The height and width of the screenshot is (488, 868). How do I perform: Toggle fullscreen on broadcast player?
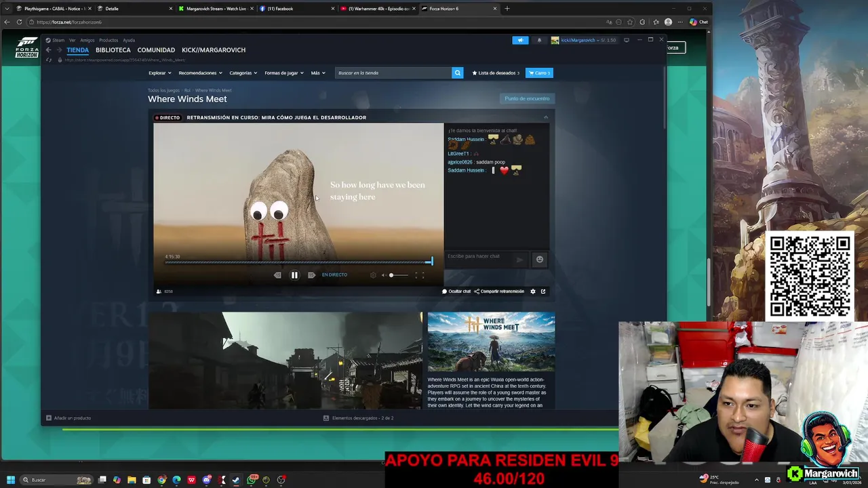[420, 275]
